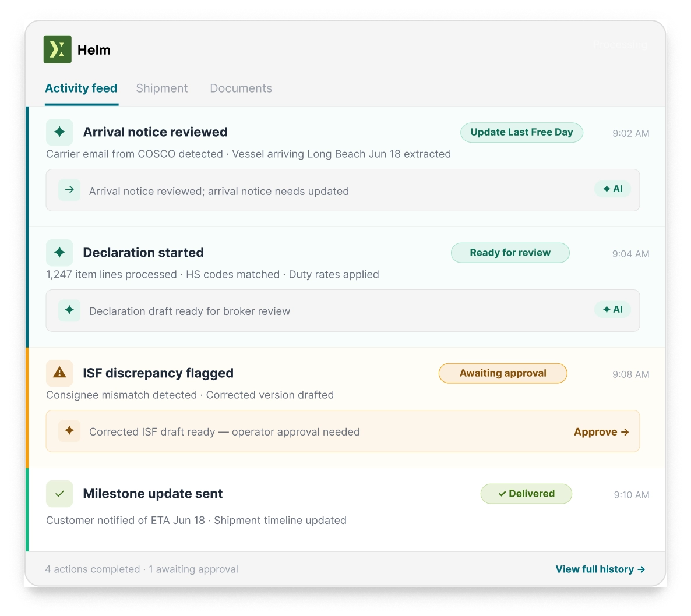Click '4 actions completed · 1 awaiting approval' footer
This screenshot has height=616, width=691.
tap(142, 569)
